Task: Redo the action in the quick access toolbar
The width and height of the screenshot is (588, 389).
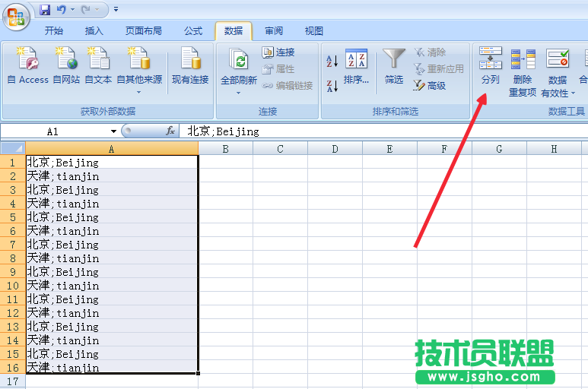Action: coord(86,10)
